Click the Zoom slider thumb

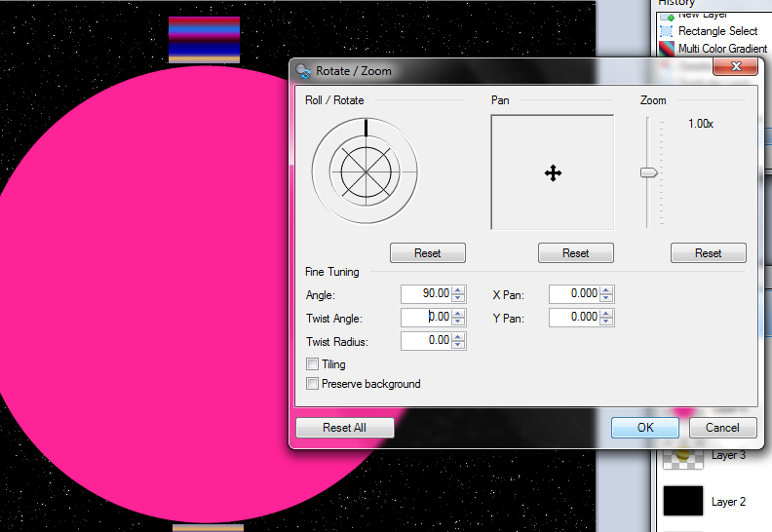coord(648,172)
